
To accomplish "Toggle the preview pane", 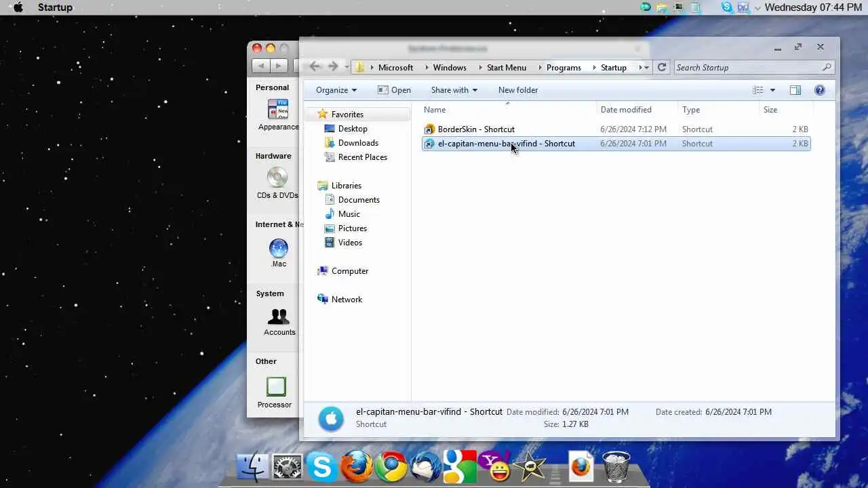I will coord(795,90).
